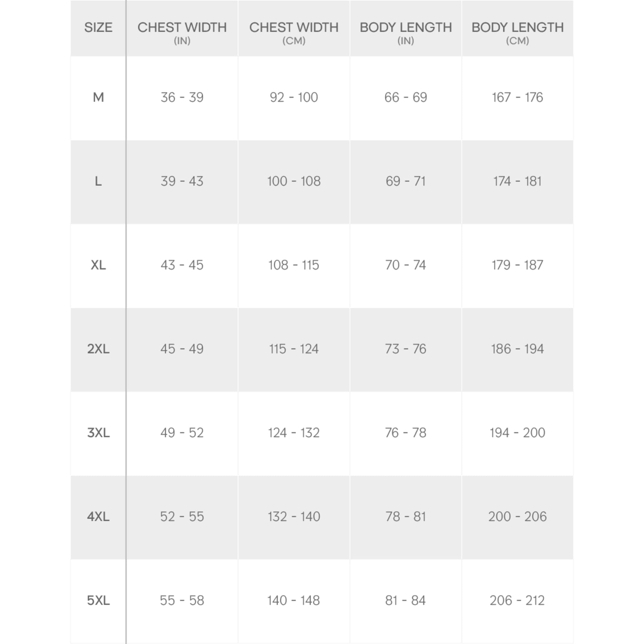The height and width of the screenshot is (644, 644).
Task: Select the 186 - 194 body length cell
Action: pos(517,349)
